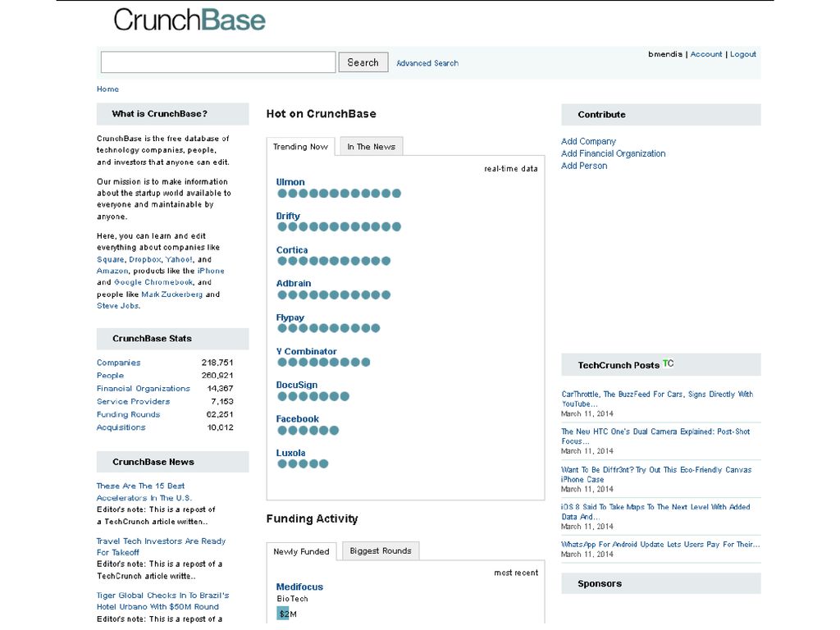The height and width of the screenshot is (630, 840).
Task: Log out using the Logout link
Action: [x=743, y=54]
